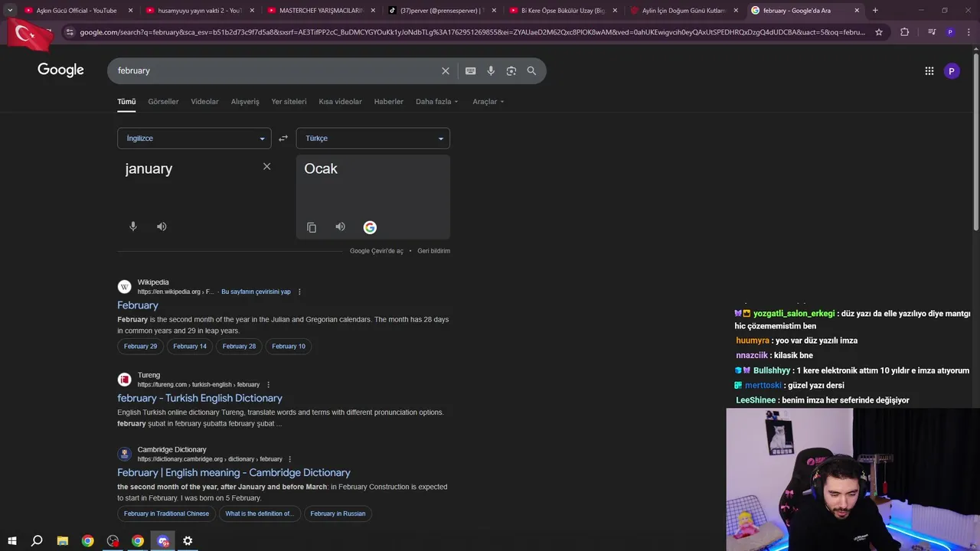Open the Wikipedia February result link

138,305
